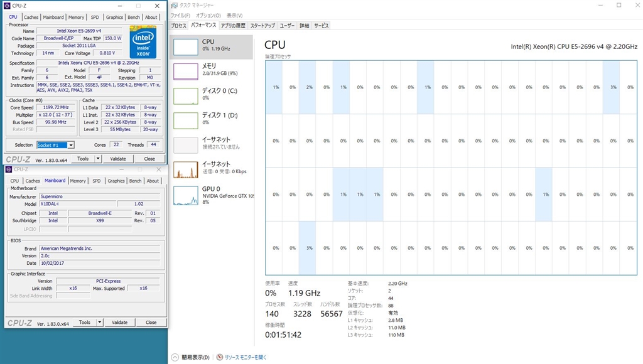Switch to ユーザー tab
This screenshot has height=364, width=643.
click(287, 25)
